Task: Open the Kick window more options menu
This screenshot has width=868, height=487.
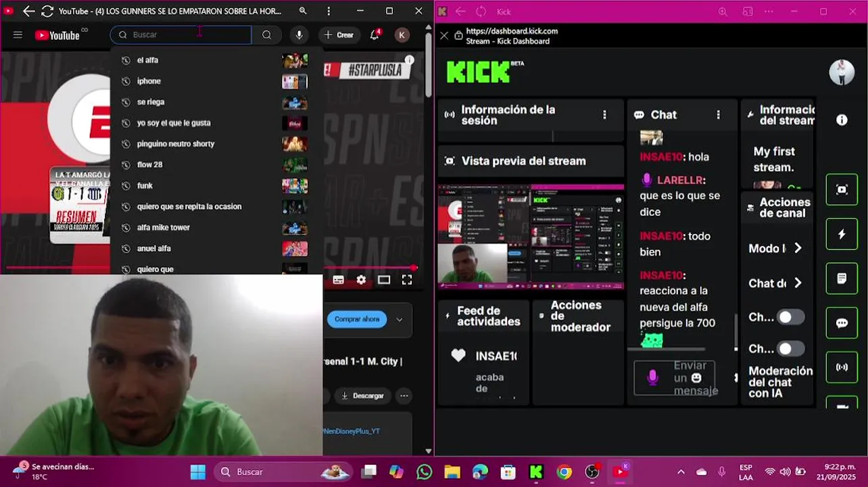Action: click(x=769, y=11)
